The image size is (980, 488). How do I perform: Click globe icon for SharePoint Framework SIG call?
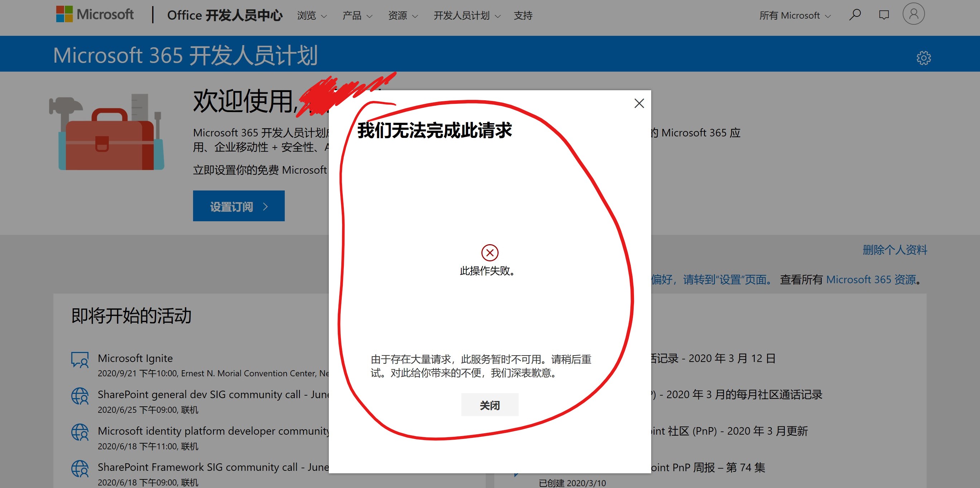80,469
